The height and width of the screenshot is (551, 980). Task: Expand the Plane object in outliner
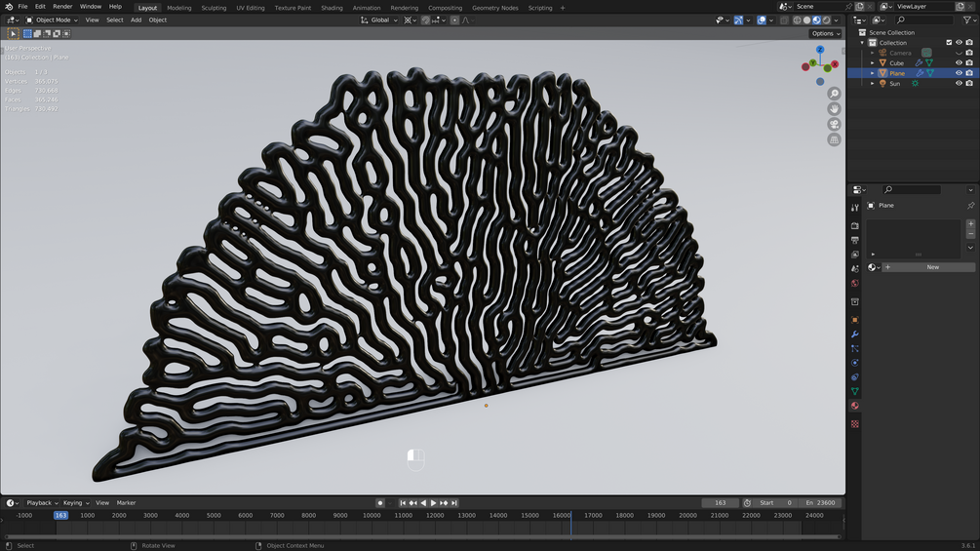[873, 73]
